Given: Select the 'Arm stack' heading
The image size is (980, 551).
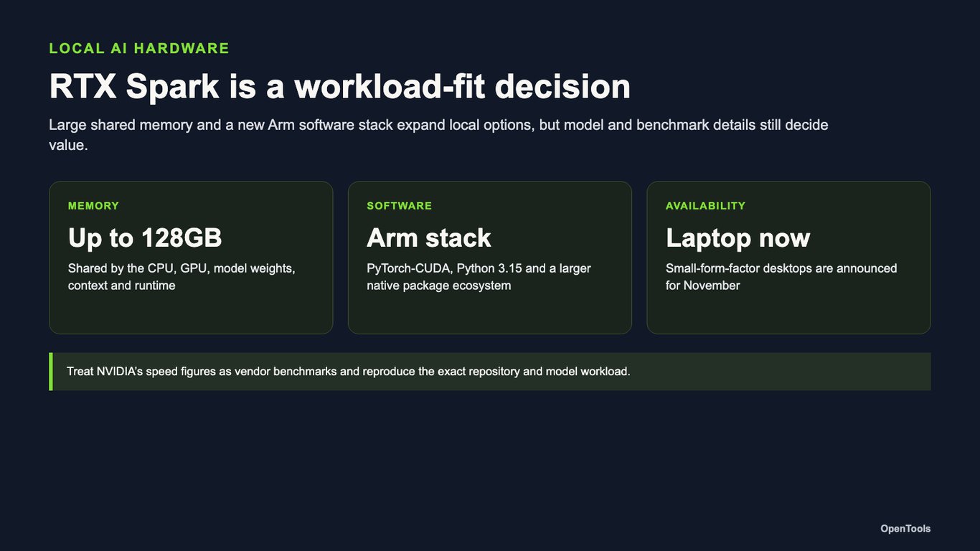Looking at the screenshot, I should (x=429, y=237).
